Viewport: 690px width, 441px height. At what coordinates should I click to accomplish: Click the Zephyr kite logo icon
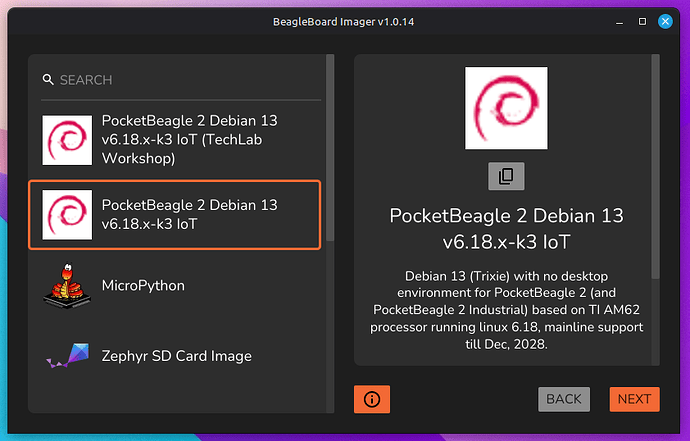(68, 356)
